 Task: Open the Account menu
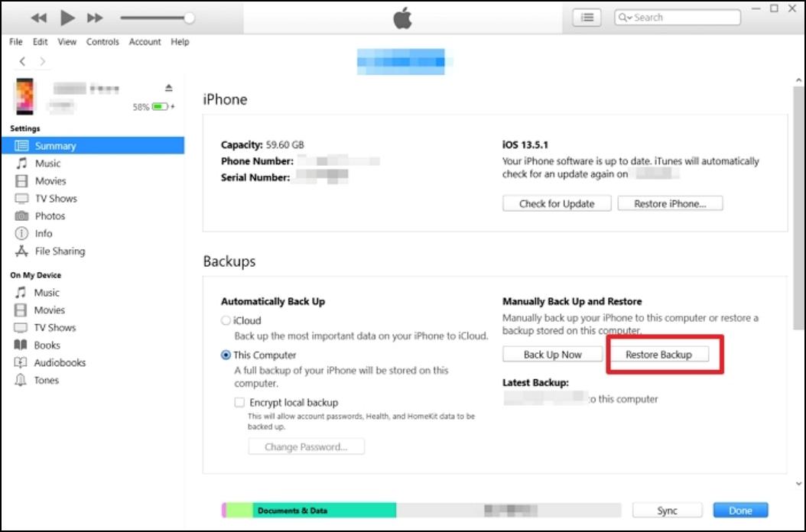(x=145, y=42)
